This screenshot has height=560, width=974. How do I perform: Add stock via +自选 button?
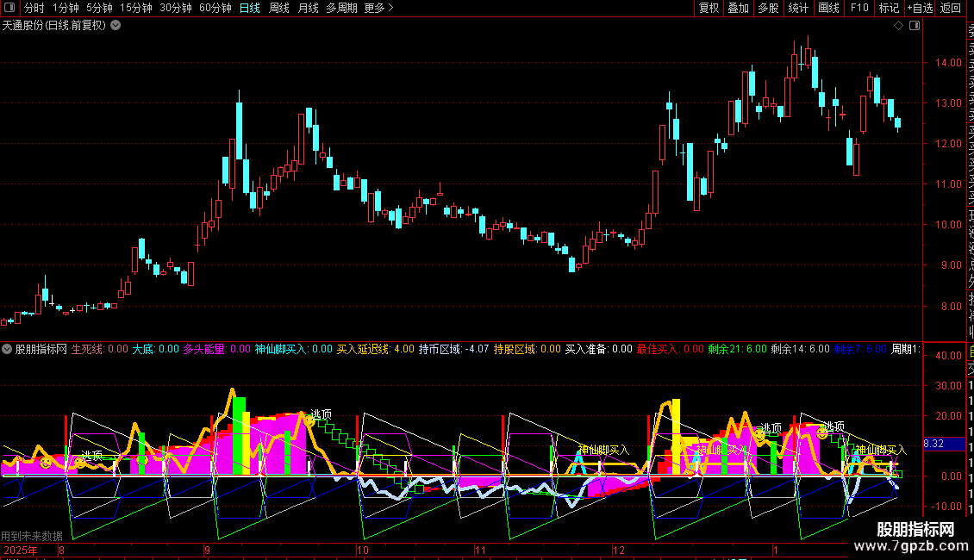point(920,8)
